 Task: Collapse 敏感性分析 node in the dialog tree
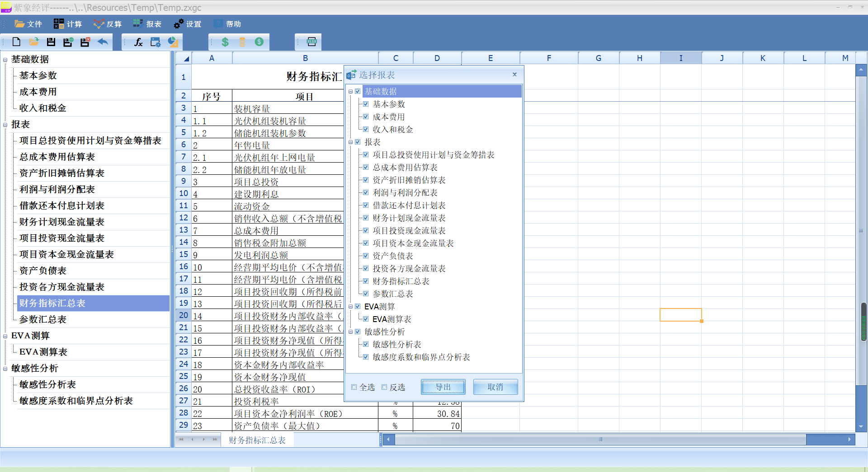coord(350,332)
